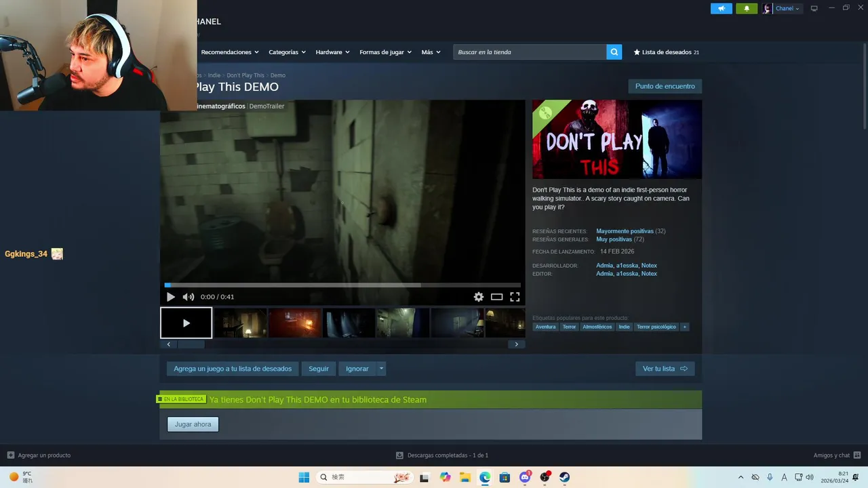Select the sixth dark room screenshot thumbnail

pos(458,323)
